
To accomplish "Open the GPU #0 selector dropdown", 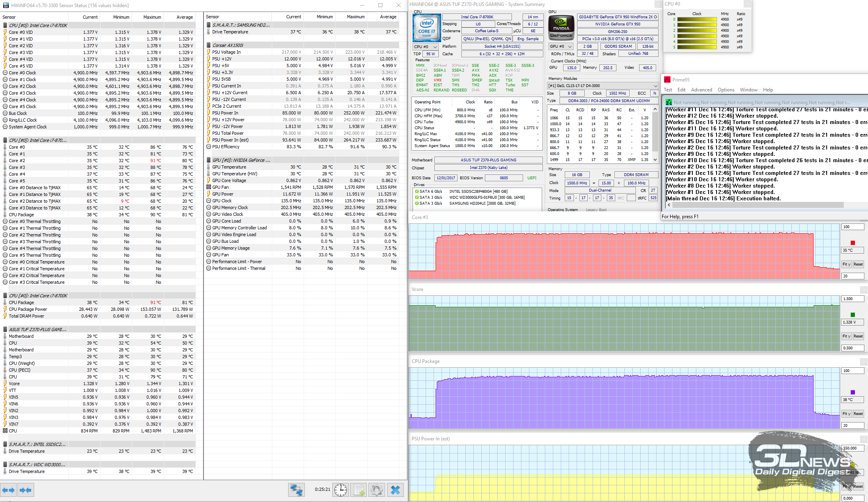I will tap(561, 47).
